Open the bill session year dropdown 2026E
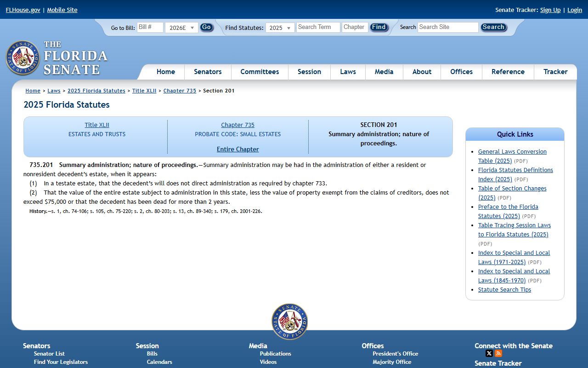 pyautogui.click(x=181, y=28)
